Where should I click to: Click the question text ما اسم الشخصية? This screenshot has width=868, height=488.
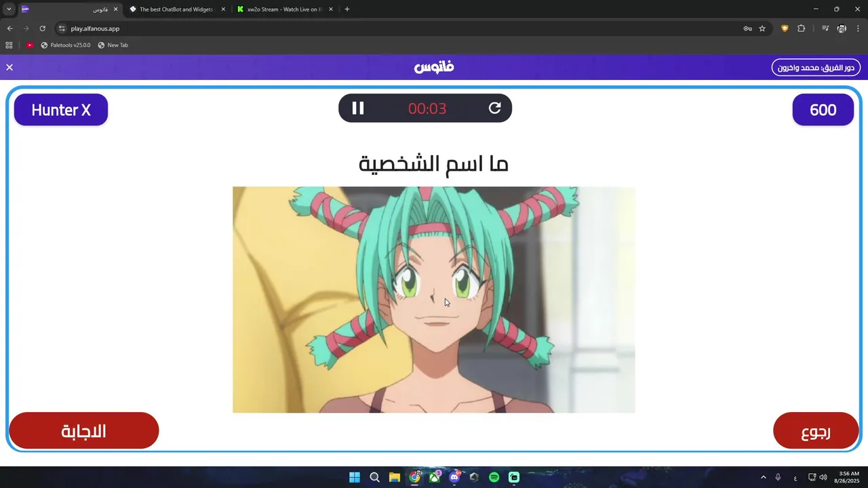[x=433, y=163]
